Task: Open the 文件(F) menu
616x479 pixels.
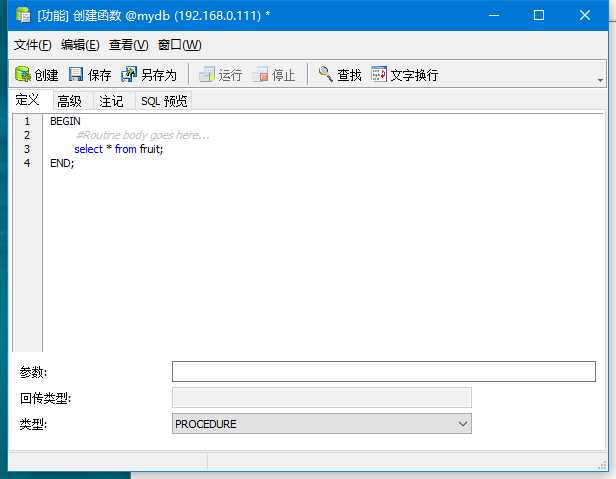Action: [x=33, y=45]
